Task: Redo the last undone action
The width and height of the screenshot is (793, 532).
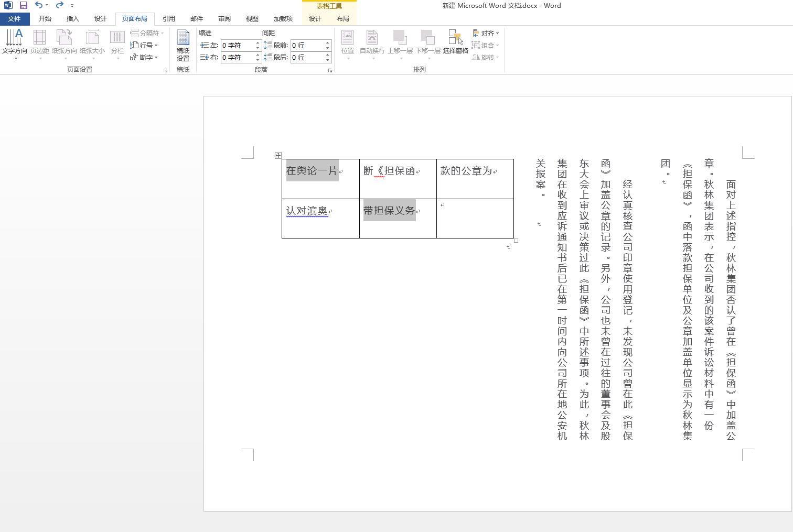Action: coord(59,5)
